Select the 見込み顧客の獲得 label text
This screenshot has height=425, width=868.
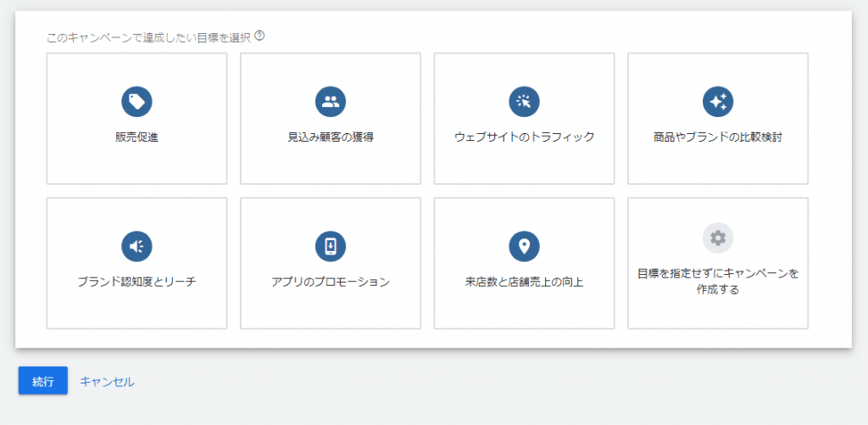(x=331, y=137)
